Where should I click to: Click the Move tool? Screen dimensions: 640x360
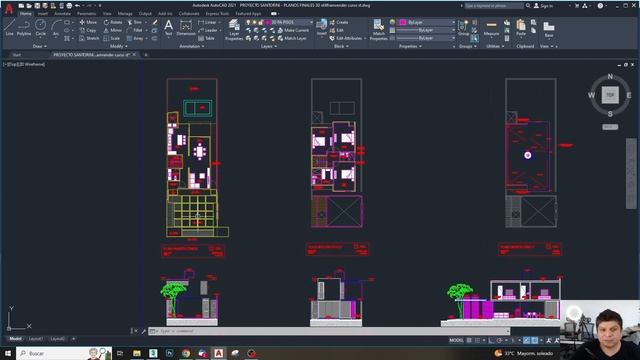point(88,22)
